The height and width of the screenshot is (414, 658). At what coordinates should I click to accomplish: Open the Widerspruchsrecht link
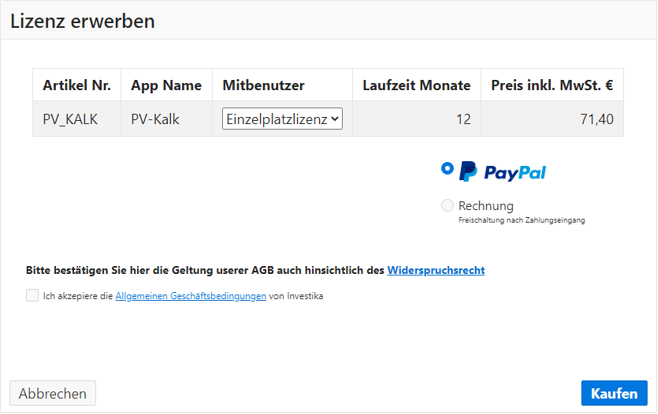[436, 271]
